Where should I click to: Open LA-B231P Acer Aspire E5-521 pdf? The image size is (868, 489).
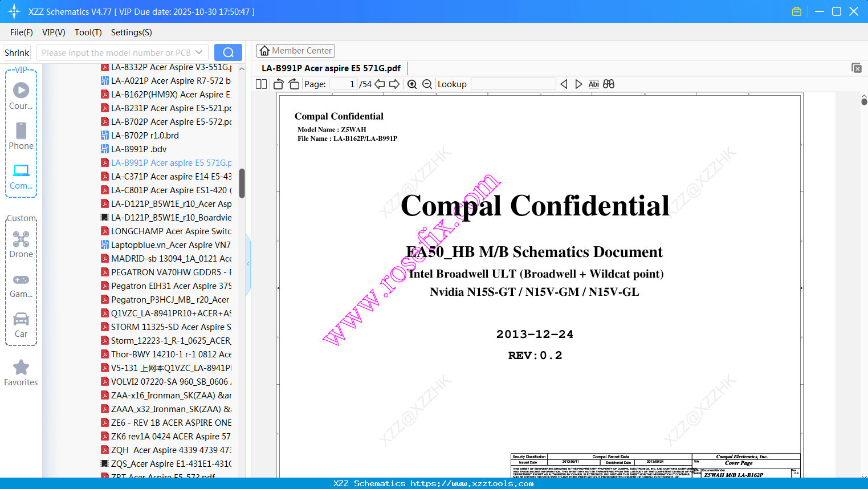click(x=166, y=108)
